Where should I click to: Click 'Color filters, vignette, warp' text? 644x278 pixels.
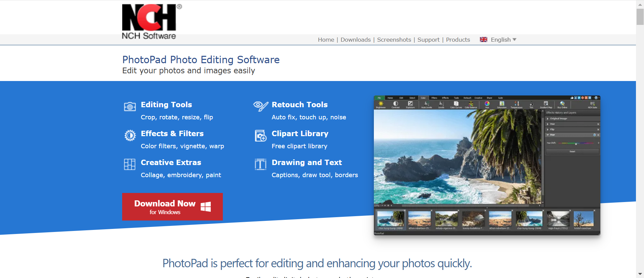[183, 146]
